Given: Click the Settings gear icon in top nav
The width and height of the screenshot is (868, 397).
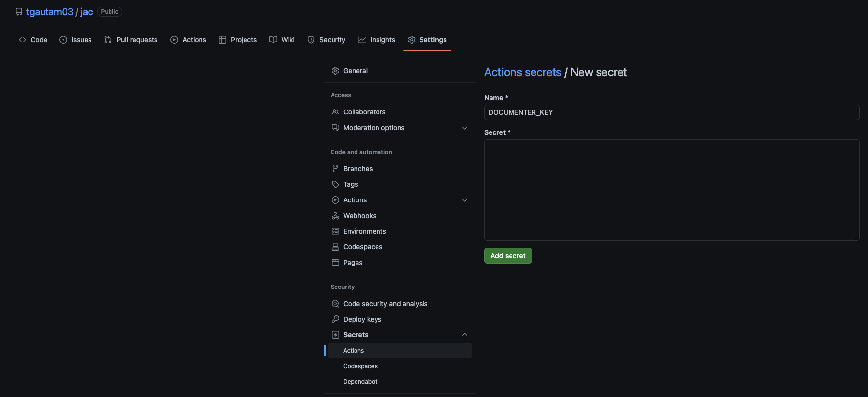Looking at the screenshot, I should pos(412,40).
